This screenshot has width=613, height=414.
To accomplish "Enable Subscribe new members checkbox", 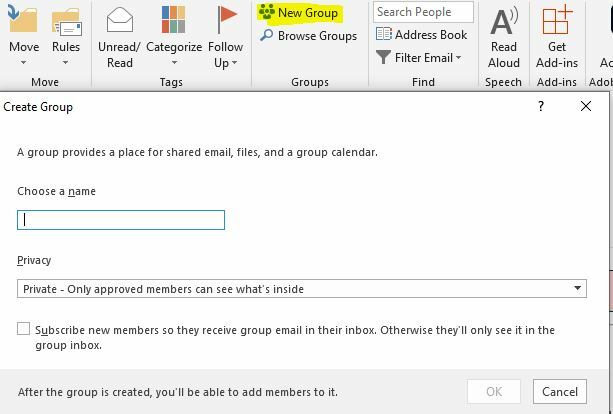I will [23, 328].
